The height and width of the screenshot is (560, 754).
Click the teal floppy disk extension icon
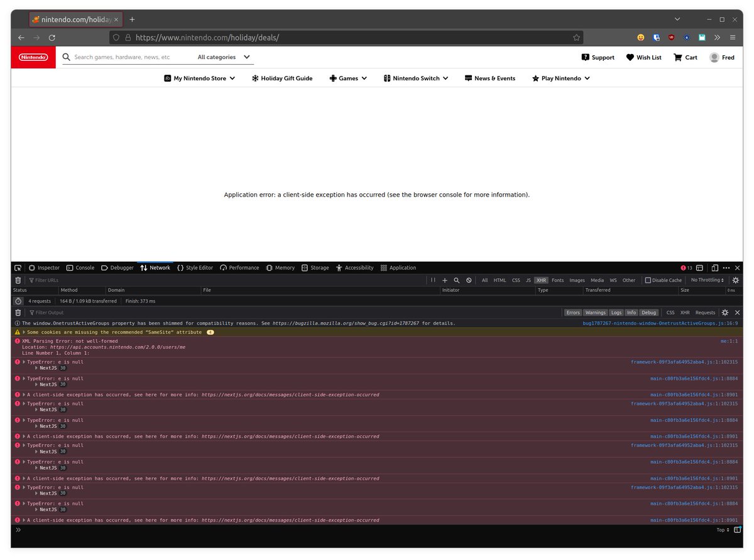(x=702, y=38)
